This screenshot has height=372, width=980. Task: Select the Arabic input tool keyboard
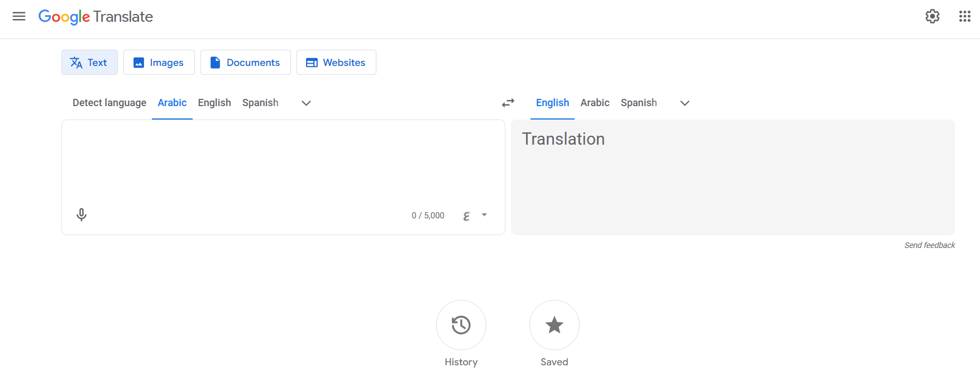click(467, 215)
